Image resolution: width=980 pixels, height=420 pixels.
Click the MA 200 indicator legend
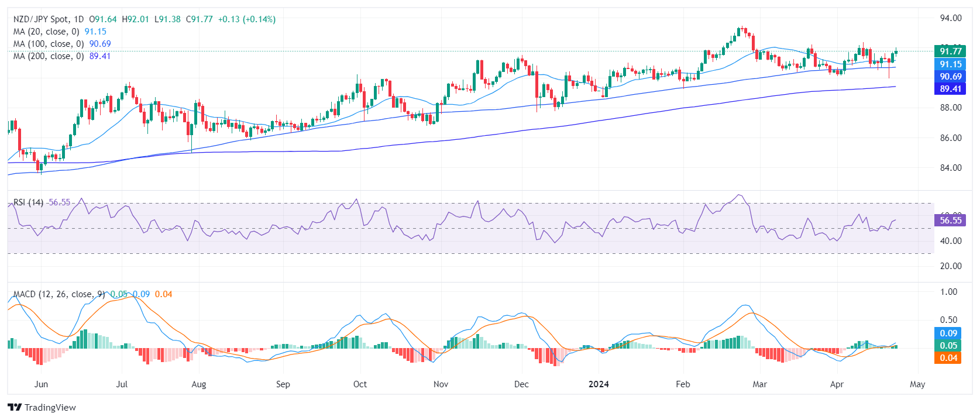pos(49,56)
